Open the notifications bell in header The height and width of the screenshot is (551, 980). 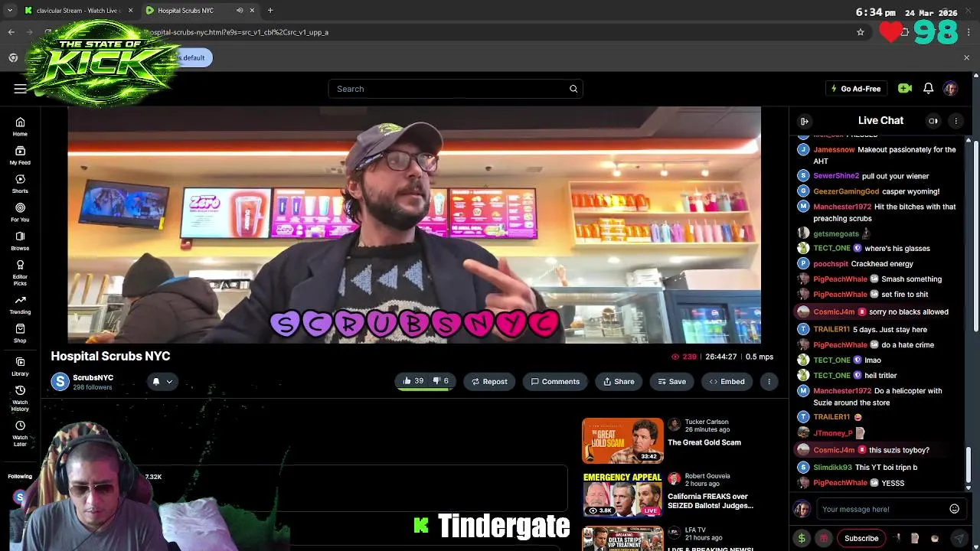click(928, 89)
